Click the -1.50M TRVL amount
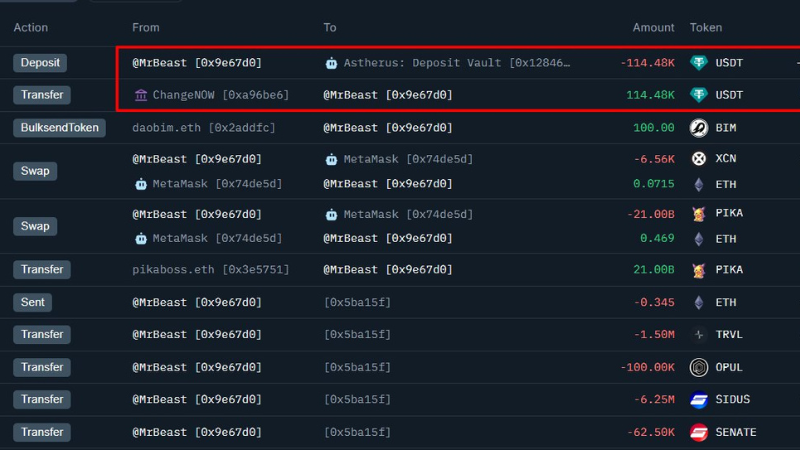The width and height of the screenshot is (800, 450). click(x=654, y=335)
